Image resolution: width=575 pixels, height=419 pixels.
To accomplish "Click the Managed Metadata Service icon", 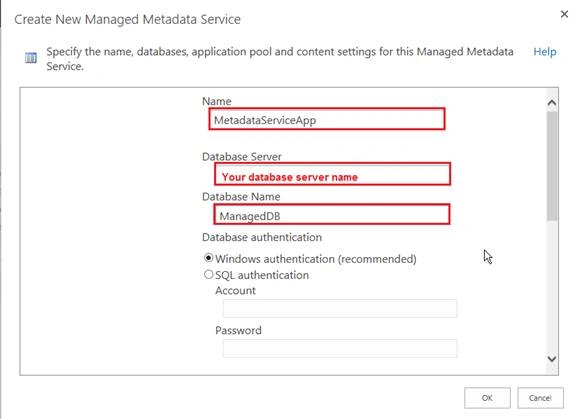I will 31,58.
